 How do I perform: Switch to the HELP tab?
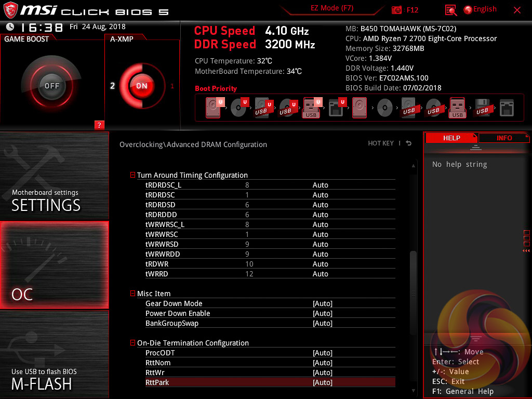tap(451, 138)
